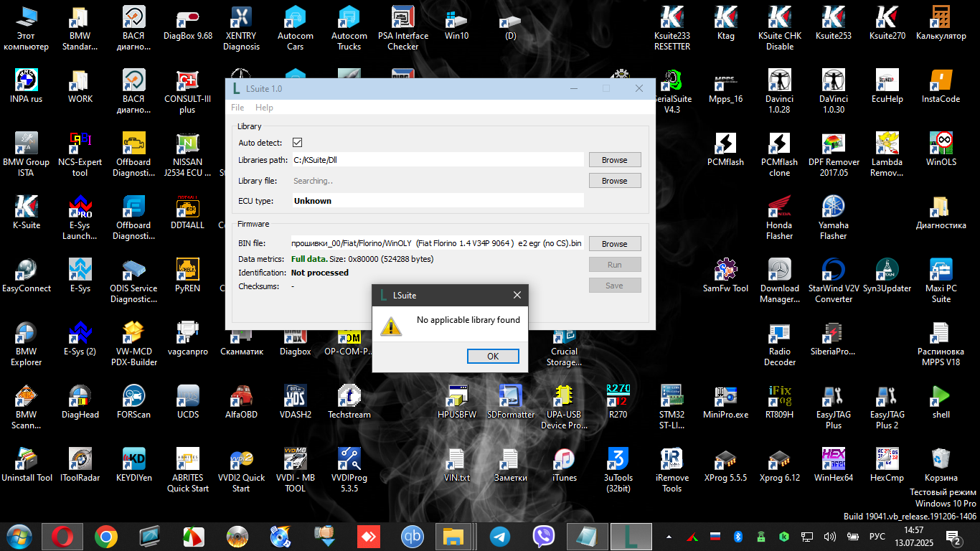Open the ODIS Service Diagnostic icon
Viewport: 980px width, 551px height.
(134, 281)
